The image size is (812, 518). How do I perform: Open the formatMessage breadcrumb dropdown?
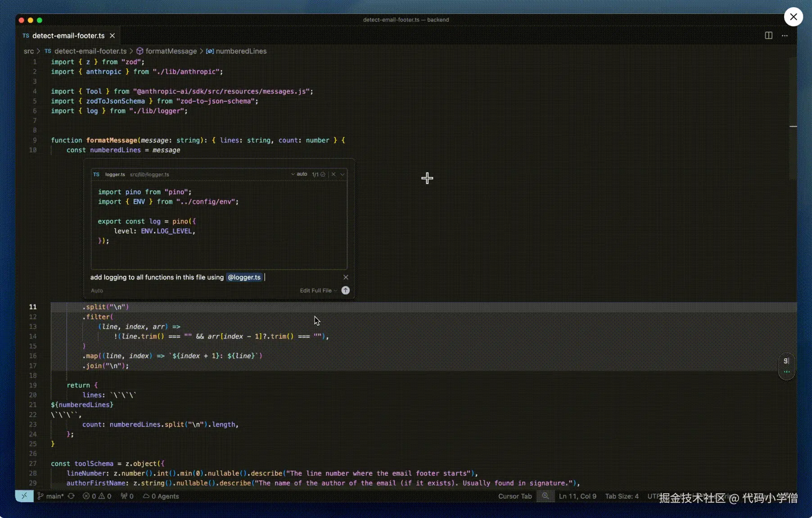click(171, 51)
